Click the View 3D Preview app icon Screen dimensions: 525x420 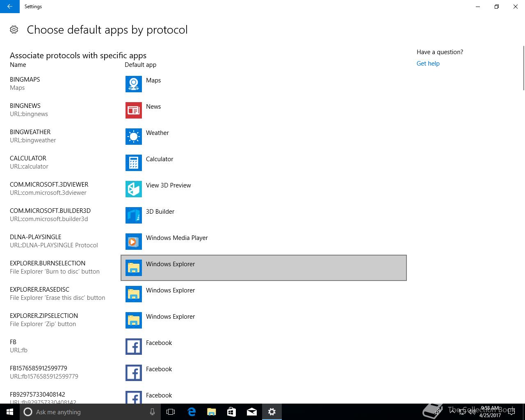(x=134, y=189)
